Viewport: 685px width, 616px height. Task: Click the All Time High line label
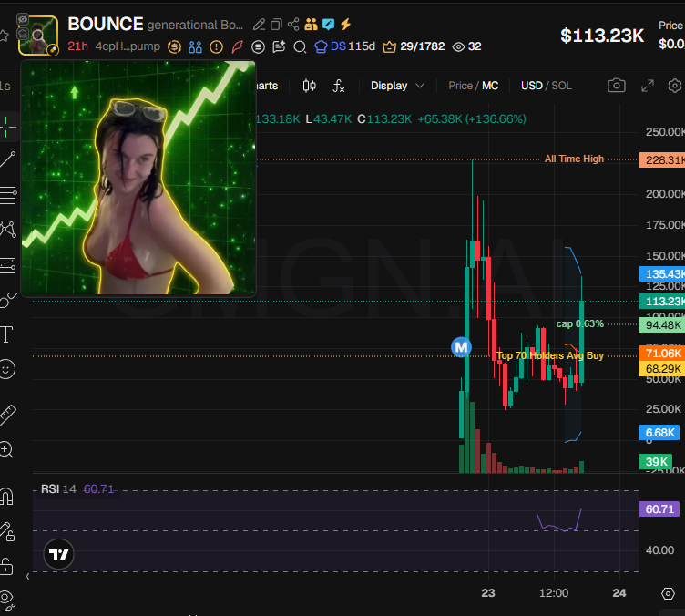coord(574,159)
